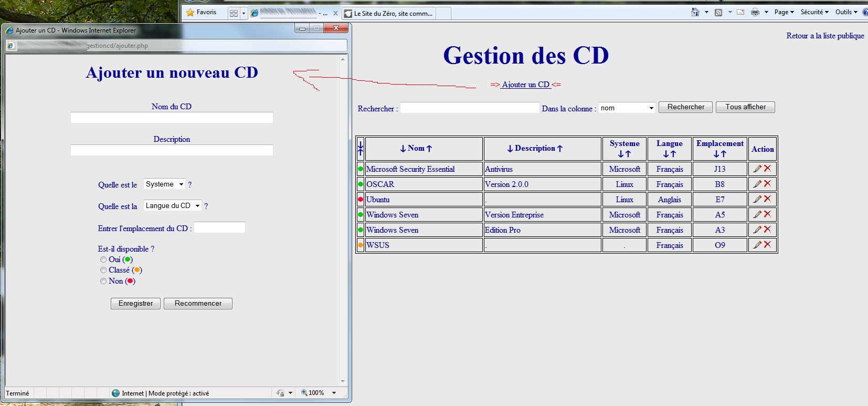The height and width of the screenshot is (406, 868).
Task: Click the popup vertical scrollbar down arrow
Action: (x=343, y=381)
